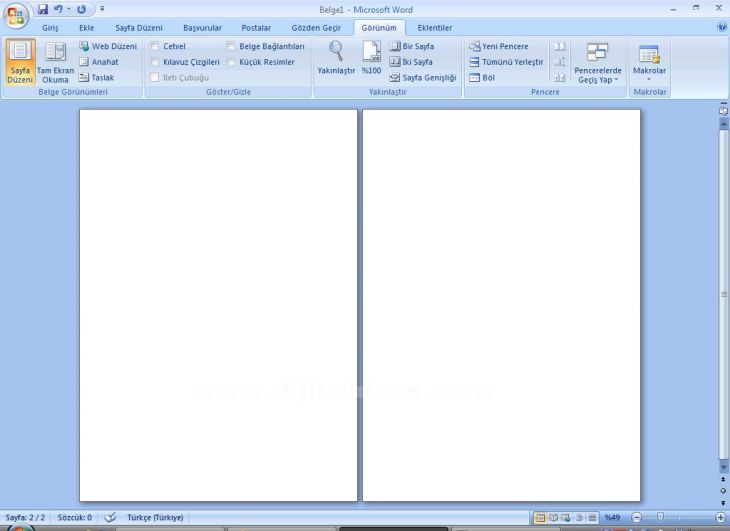Image resolution: width=730 pixels, height=531 pixels.
Task: Click Tümünü Yerleştir to arrange windows
Action: [506, 62]
